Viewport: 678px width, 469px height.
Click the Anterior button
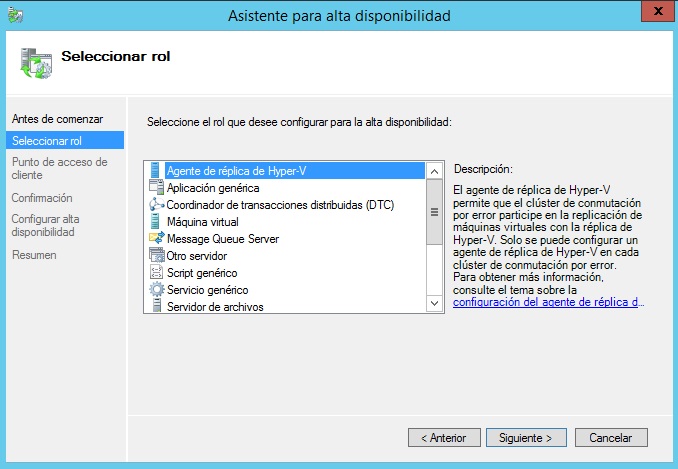tap(444, 438)
